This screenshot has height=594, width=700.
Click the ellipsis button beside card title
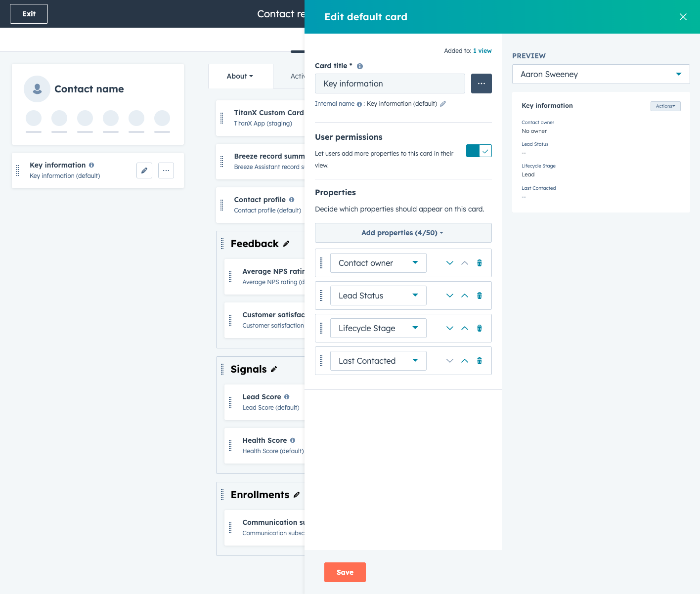click(x=481, y=84)
